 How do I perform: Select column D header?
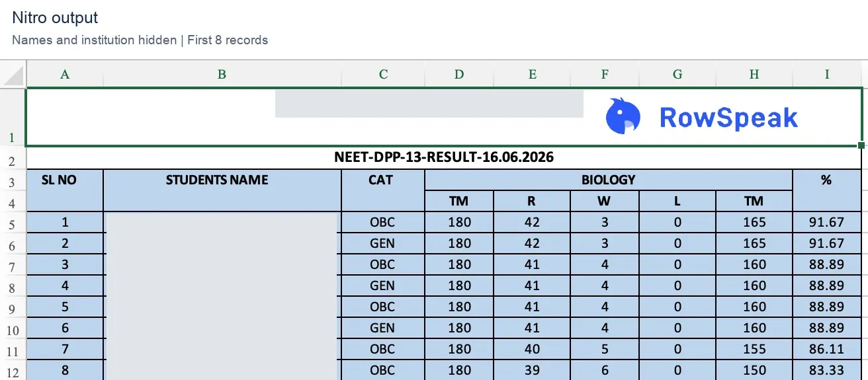(459, 75)
